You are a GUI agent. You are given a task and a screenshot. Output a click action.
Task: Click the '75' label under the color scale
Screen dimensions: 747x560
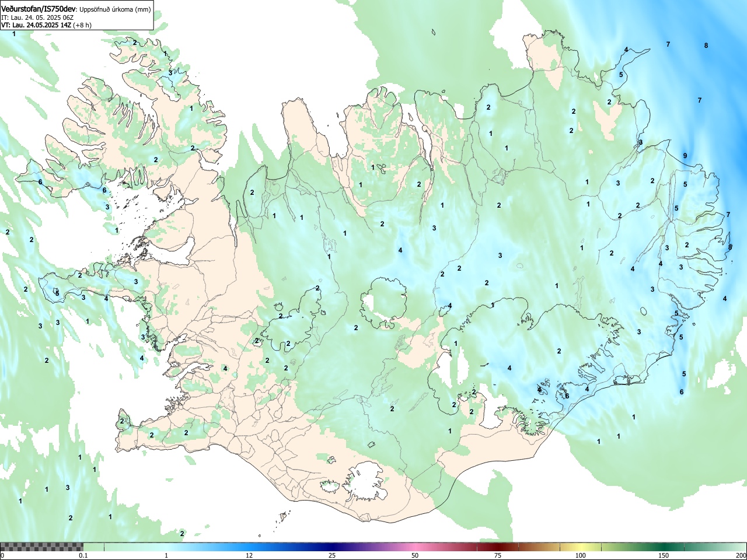[498, 555]
